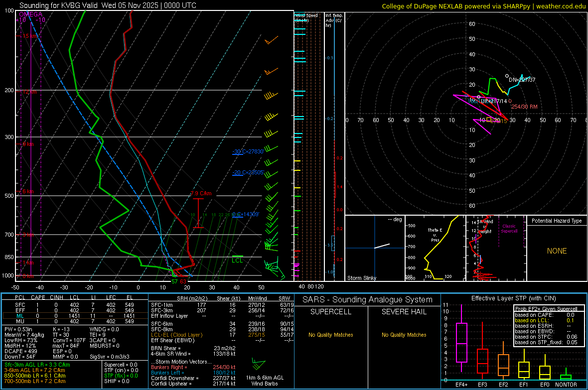Click the '0 C=14309' freezing level label
The width and height of the screenshot is (588, 390).
246,214
